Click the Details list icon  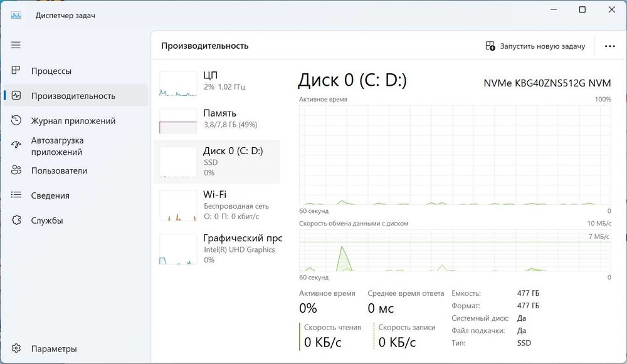pyautogui.click(x=17, y=195)
